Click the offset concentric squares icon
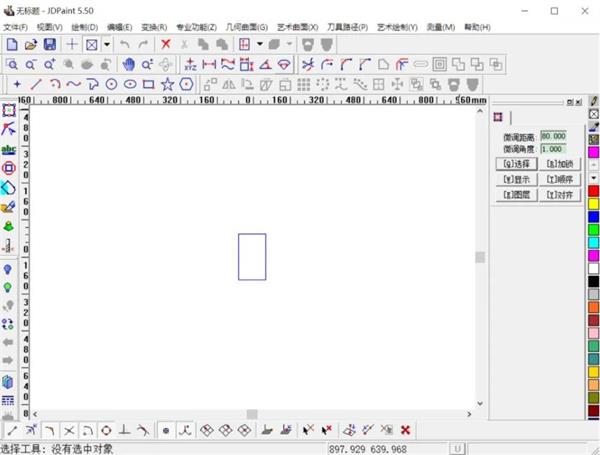600x455 pixels. (x=440, y=64)
